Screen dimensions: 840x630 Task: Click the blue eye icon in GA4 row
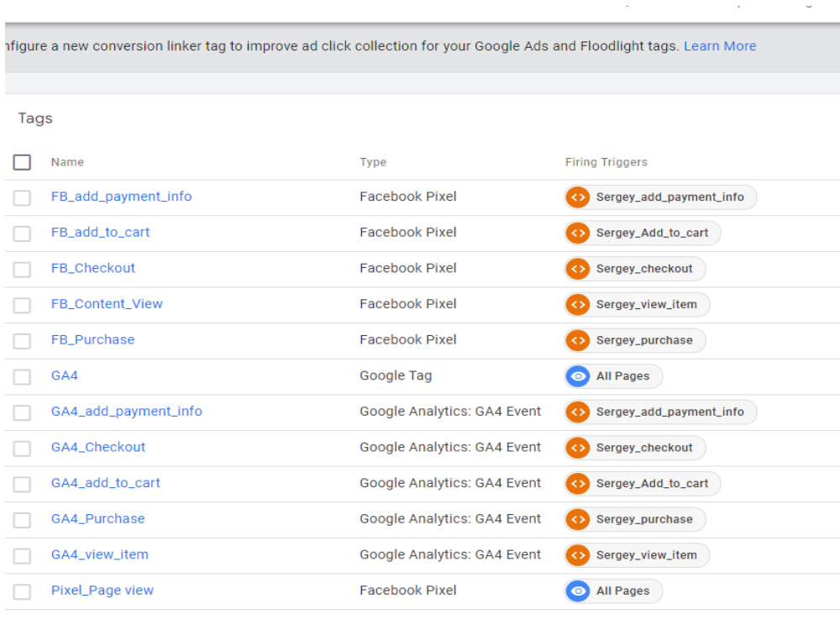coord(578,376)
